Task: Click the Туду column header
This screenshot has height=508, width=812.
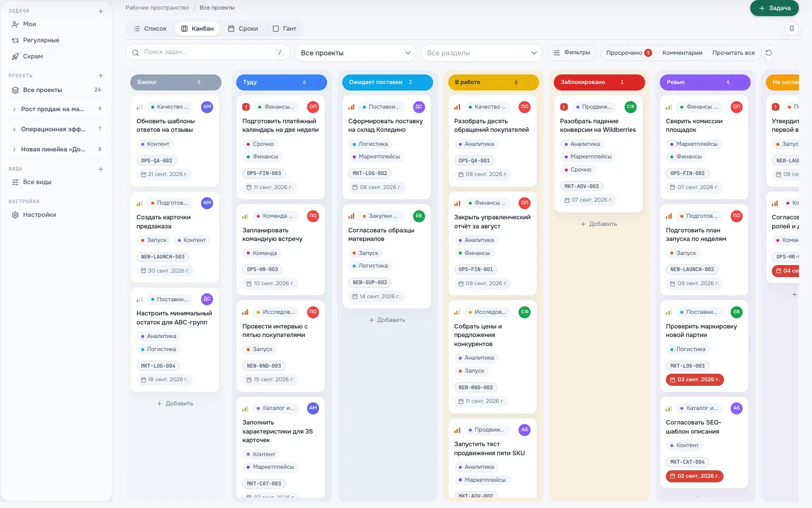Action: 281,82
